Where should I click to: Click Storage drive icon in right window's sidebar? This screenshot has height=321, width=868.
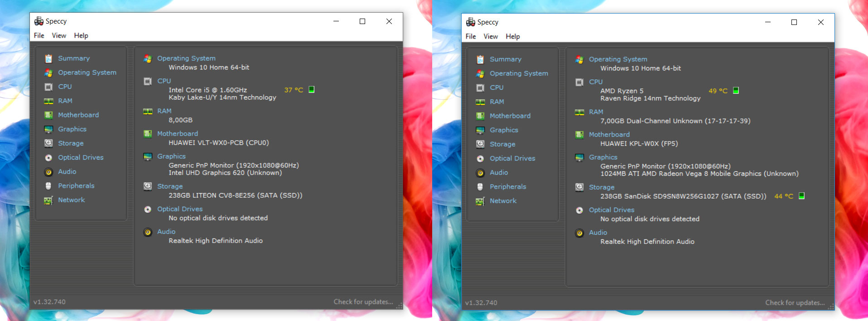[x=480, y=144]
